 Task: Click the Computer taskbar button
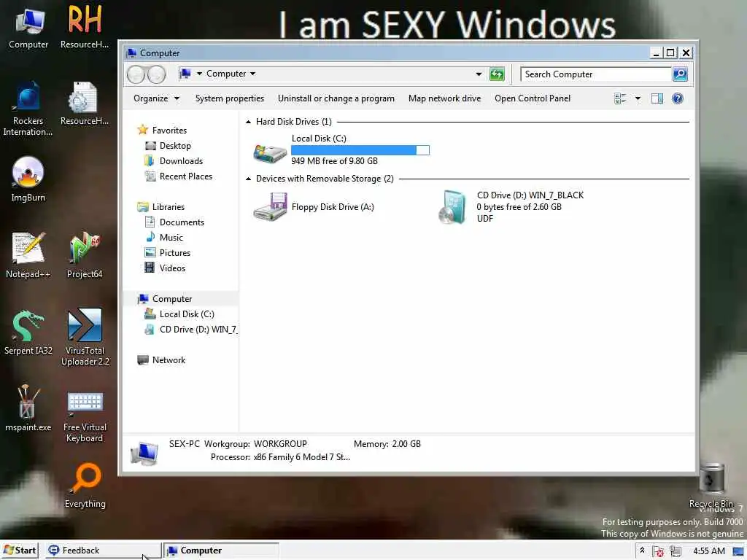pos(221,551)
